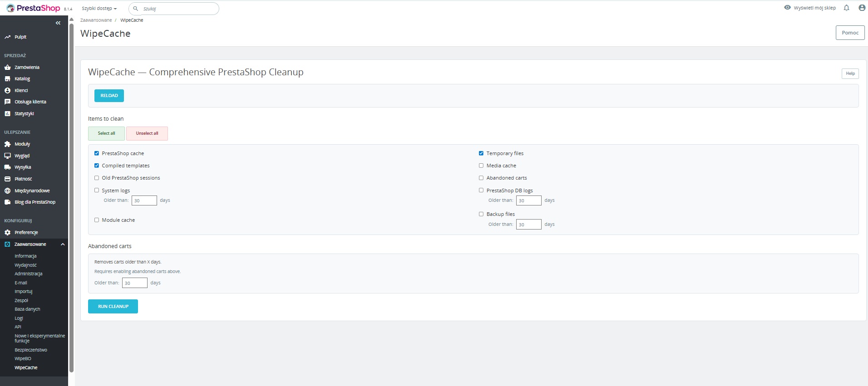Image resolution: width=868 pixels, height=386 pixels.
Task: Click the Preferencje gear icon
Action: pos(7,232)
